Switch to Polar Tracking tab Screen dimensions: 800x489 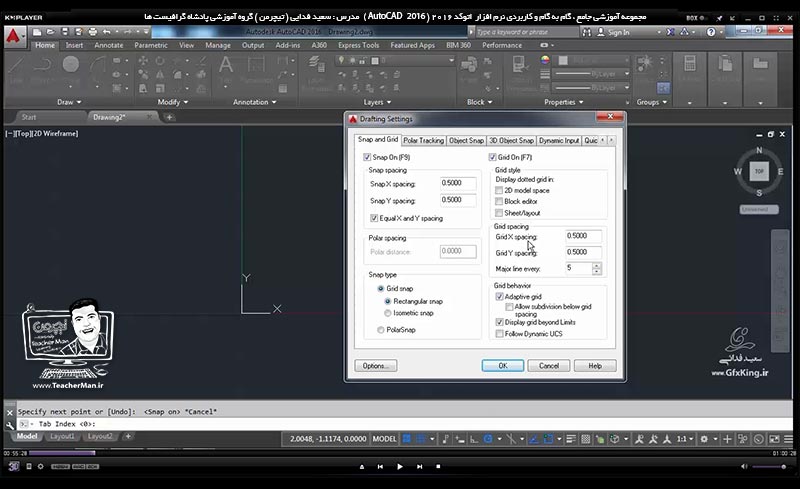(x=423, y=140)
